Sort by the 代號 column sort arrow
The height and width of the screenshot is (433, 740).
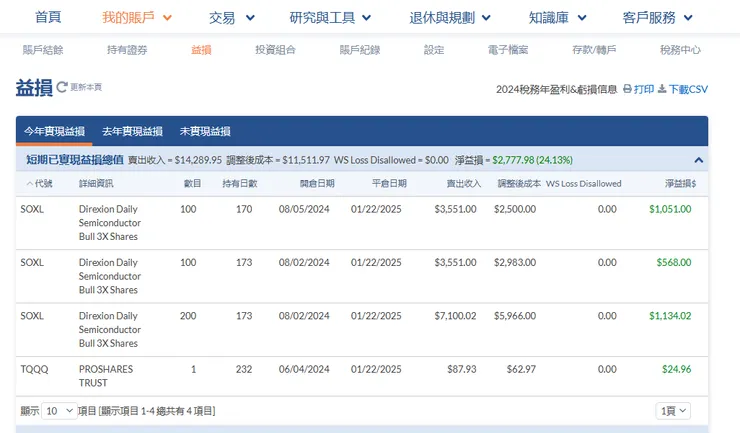[30, 184]
